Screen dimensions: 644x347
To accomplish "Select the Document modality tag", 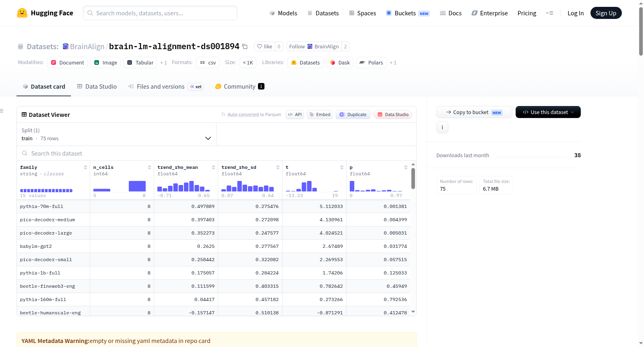I will (68, 62).
